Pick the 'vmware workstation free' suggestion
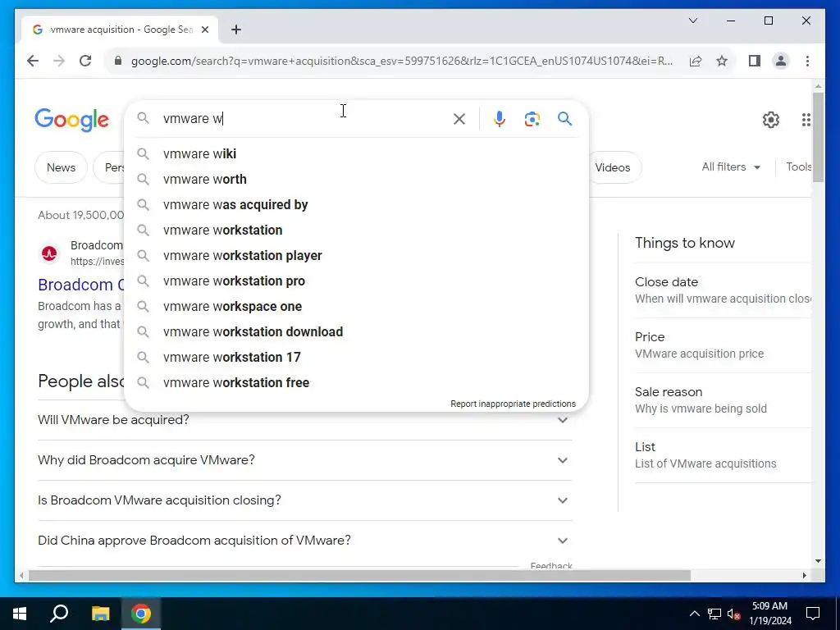 [356, 382]
